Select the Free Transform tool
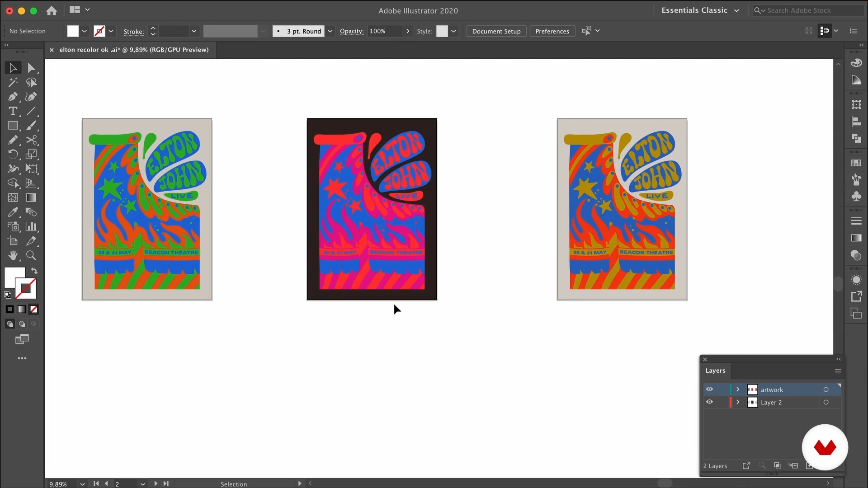 pos(31,169)
